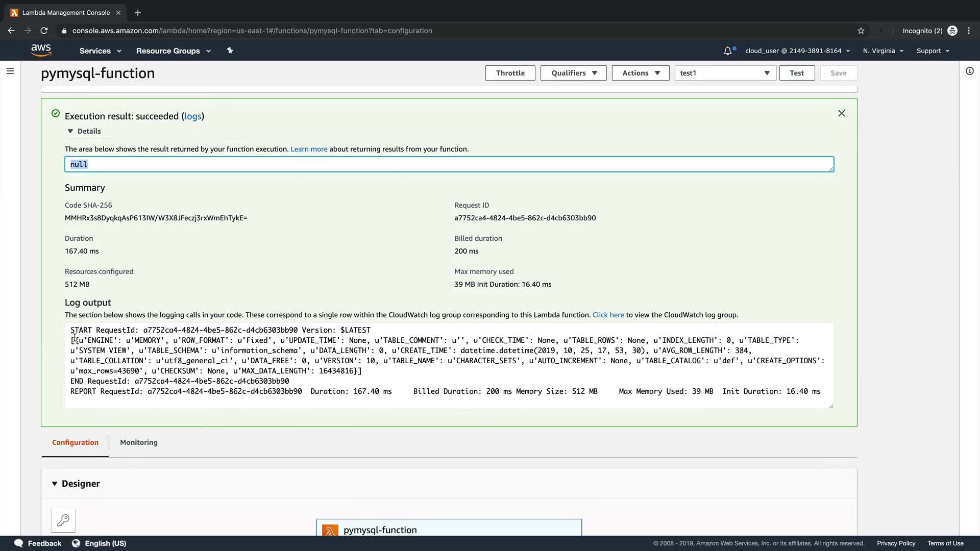Click the info panel icon at right

pyautogui.click(x=969, y=71)
